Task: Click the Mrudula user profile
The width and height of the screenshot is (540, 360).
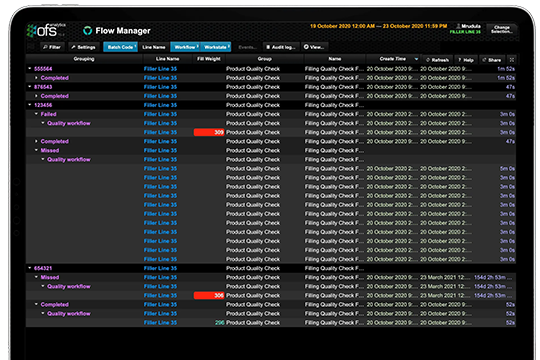Action: [468, 26]
